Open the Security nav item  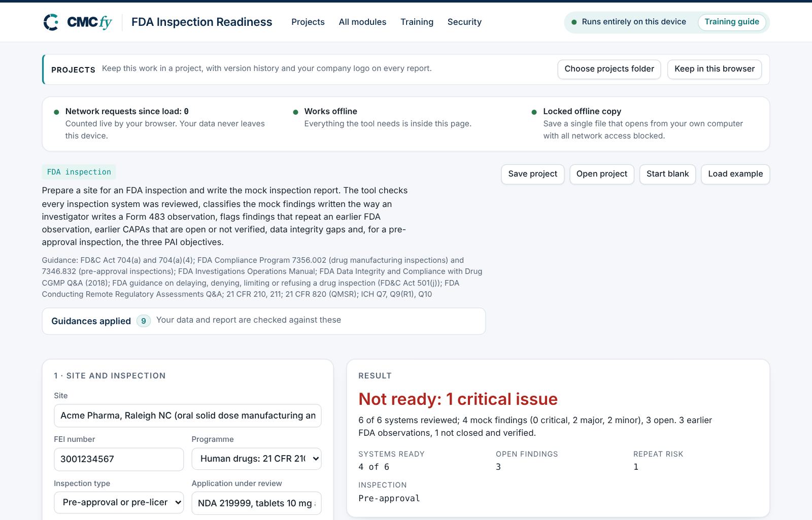pyautogui.click(x=464, y=22)
